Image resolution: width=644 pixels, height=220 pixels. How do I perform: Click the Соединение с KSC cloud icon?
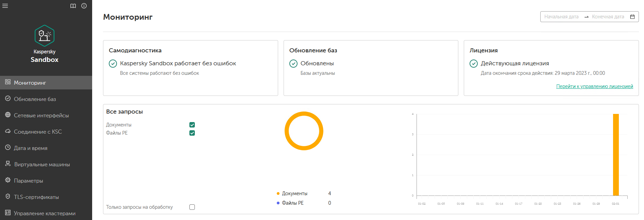coord(8,131)
